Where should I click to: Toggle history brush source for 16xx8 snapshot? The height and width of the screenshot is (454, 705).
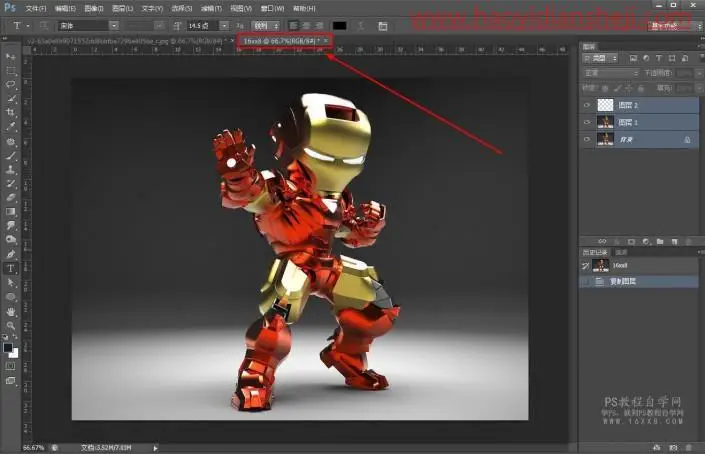click(585, 266)
